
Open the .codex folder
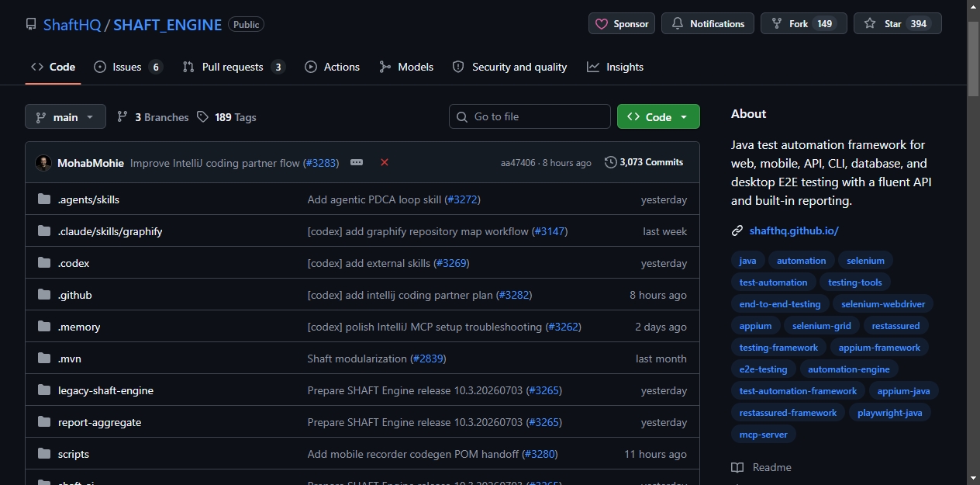pyautogui.click(x=74, y=263)
